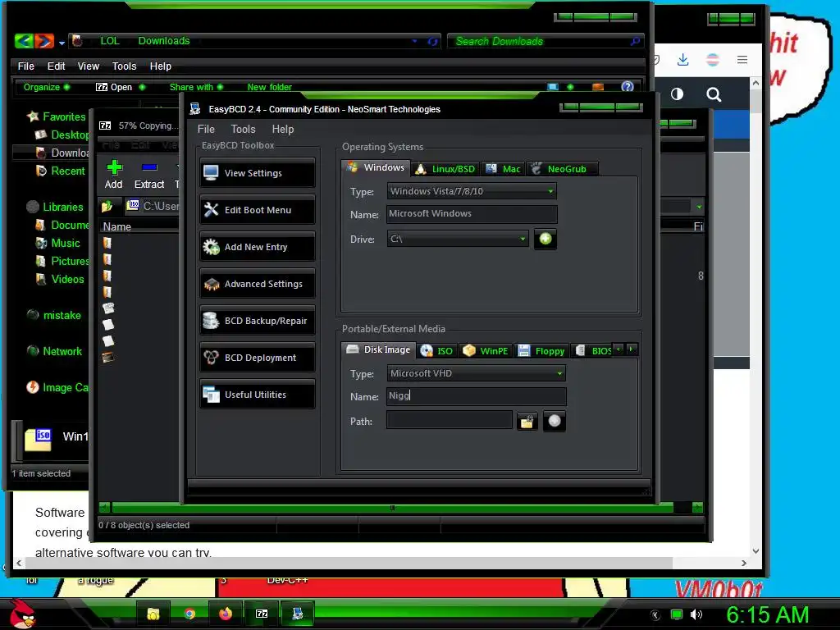Open the Explorer Edit menu
840x630 pixels.
pyautogui.click(x=56, y=66)
